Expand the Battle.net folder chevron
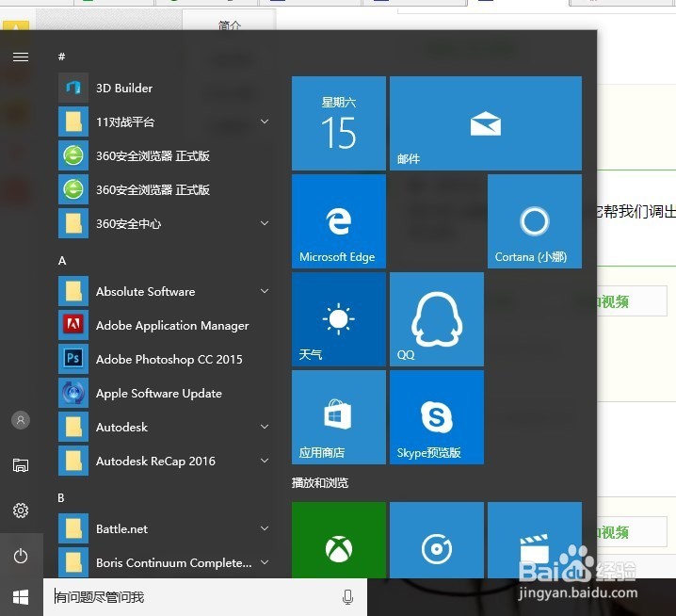 point(265,528)
